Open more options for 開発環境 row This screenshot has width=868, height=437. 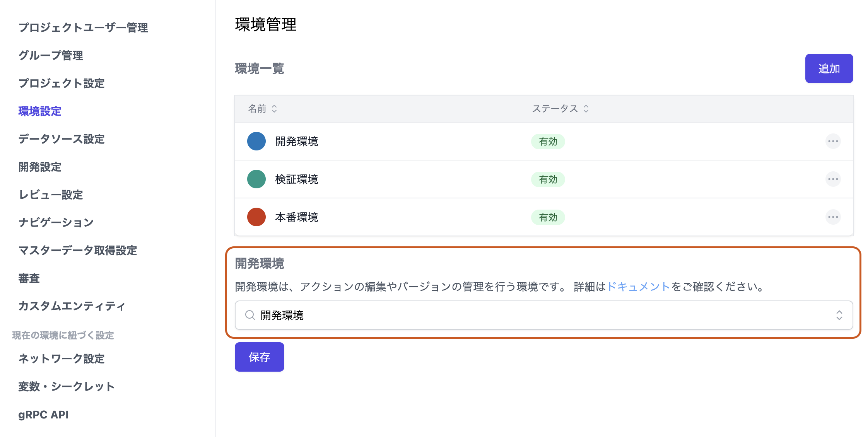pos(833,141)
